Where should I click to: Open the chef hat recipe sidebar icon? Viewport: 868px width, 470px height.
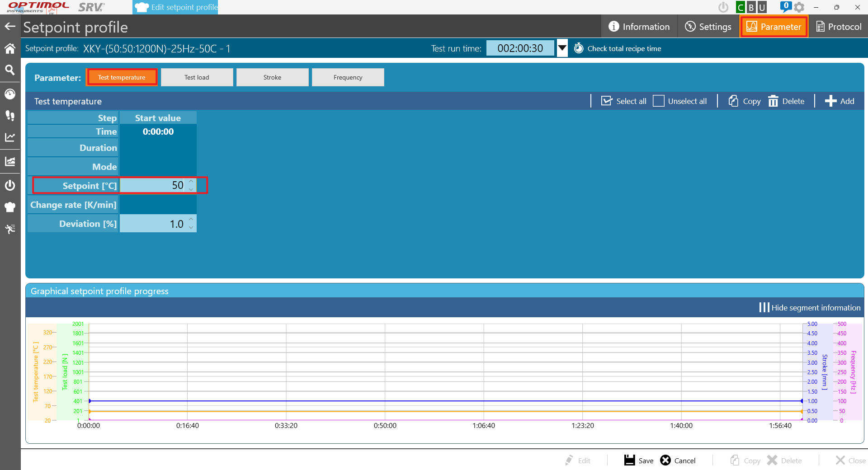[10, 207]
